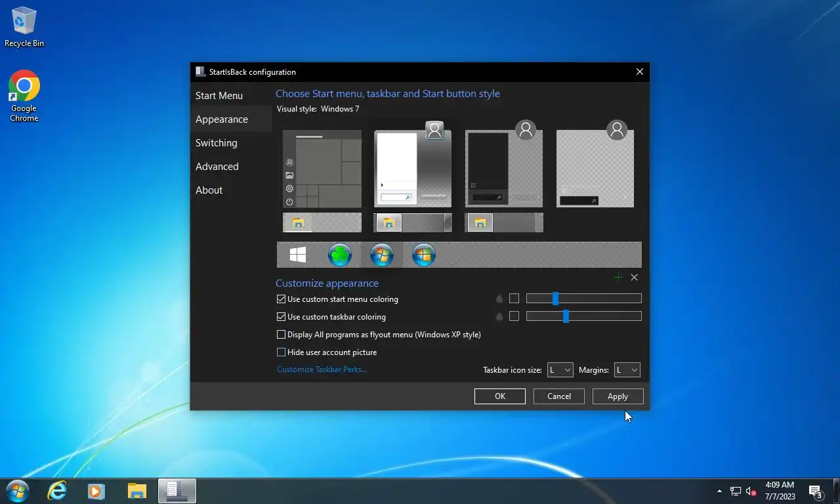Open the notification center icon

tap(816, 491)
